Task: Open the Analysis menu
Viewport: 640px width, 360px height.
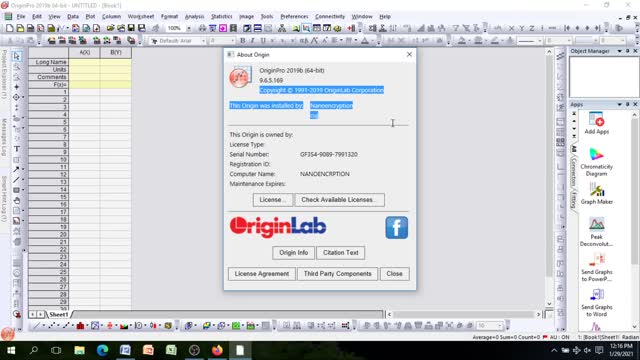Action: 194,17
